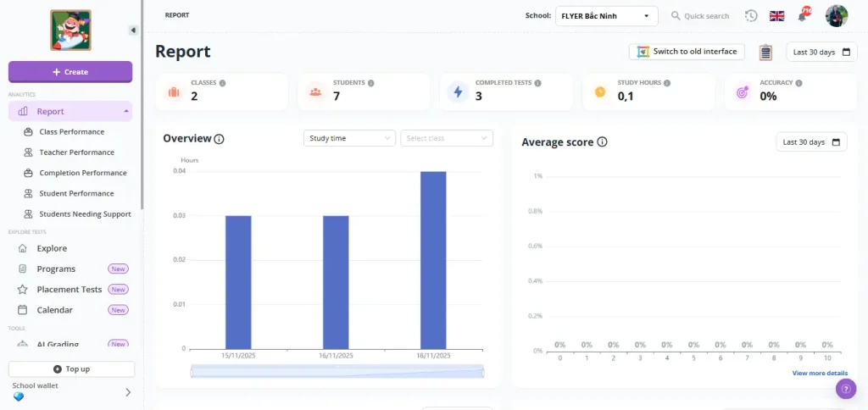Click the Study hours clock icon

tap(600, 91)
